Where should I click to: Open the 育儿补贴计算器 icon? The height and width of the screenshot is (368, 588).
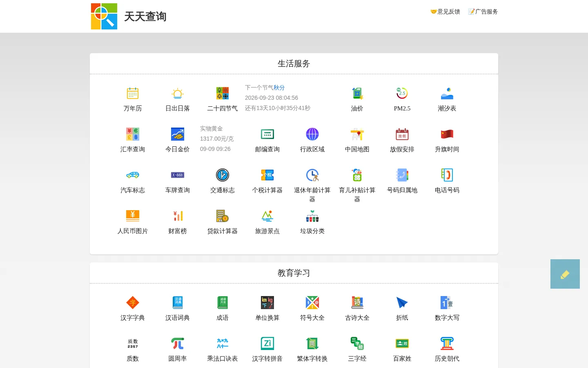[x=357, y=175]
